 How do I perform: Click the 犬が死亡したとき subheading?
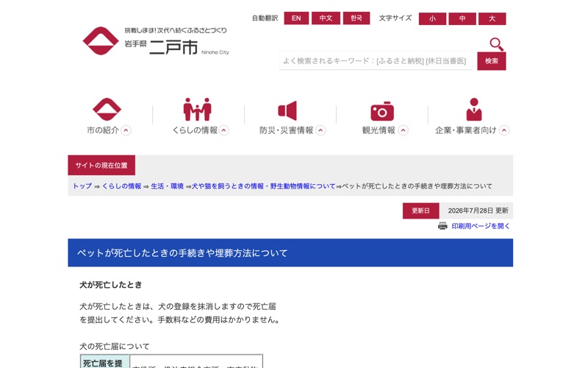click(111, 285)
